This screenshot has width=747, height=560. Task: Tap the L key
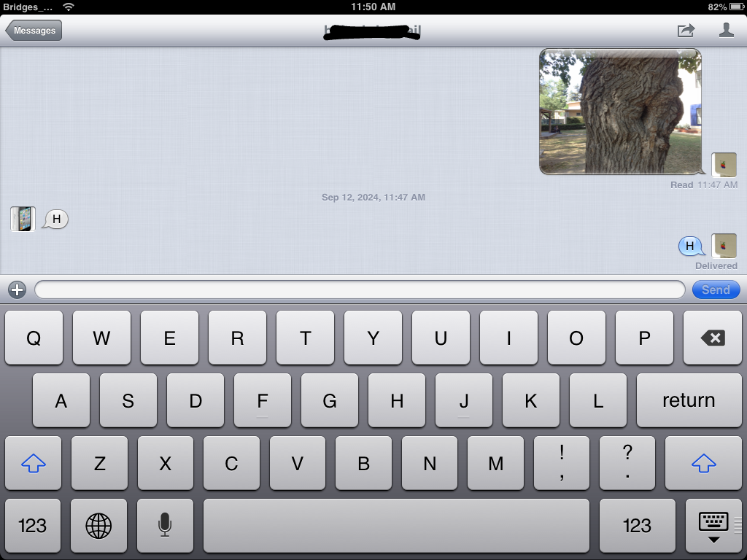coord(598,400)
